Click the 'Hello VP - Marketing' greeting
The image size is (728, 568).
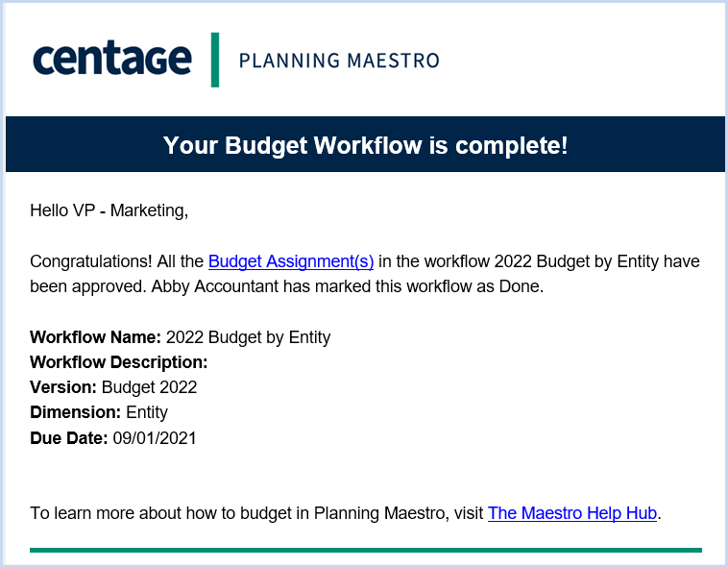point(109,210)
